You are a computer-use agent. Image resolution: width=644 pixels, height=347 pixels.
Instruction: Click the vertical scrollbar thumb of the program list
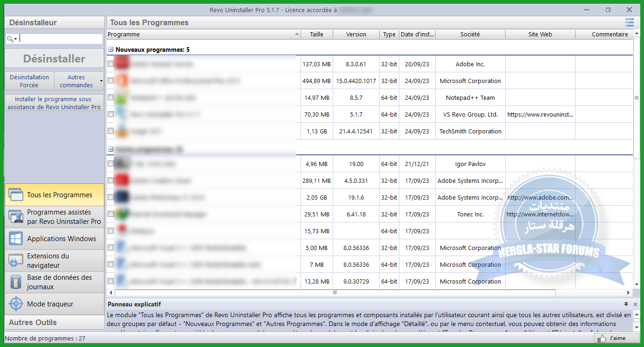(637, 98)
